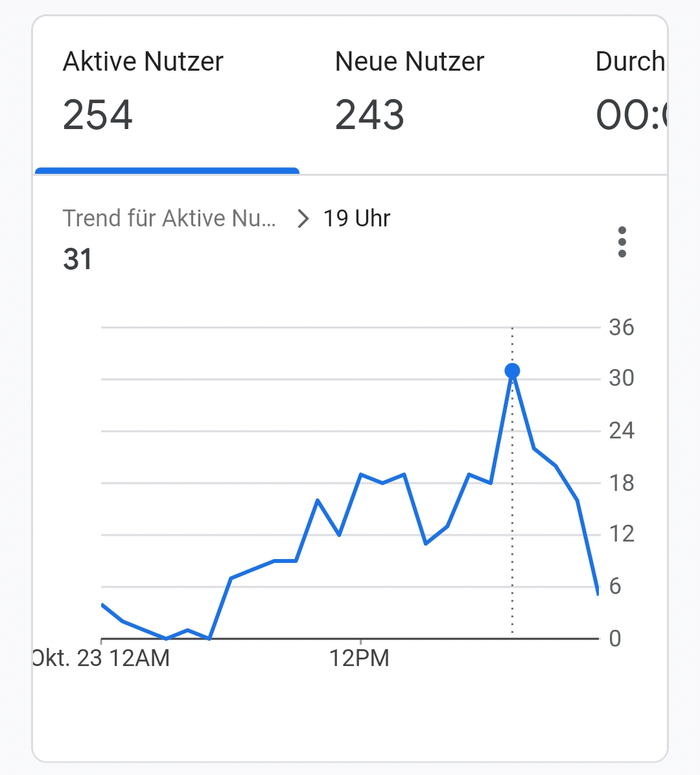Viewport: 700px width, 775px height.
Task: Click the Okt. 23 12AM axis label
Action: (102, 658)
